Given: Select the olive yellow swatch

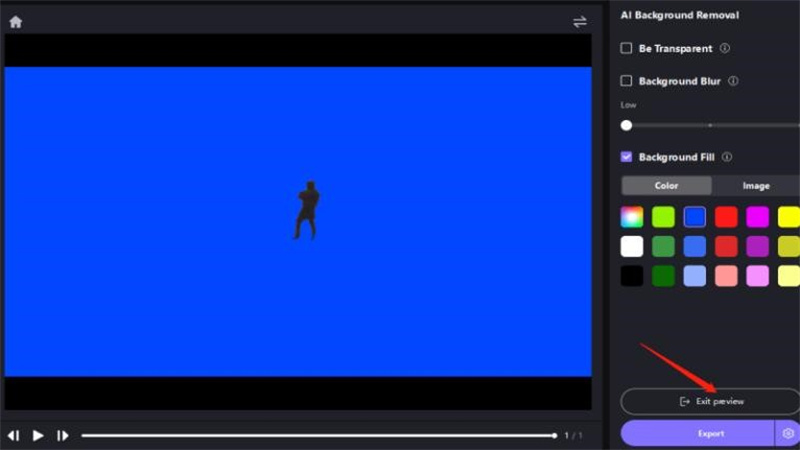Looking at the screenshot, I should [789, 247].
